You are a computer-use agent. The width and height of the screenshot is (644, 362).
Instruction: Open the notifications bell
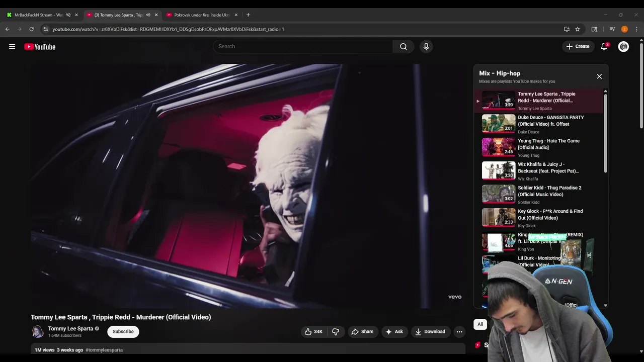[x=604, y=46]
